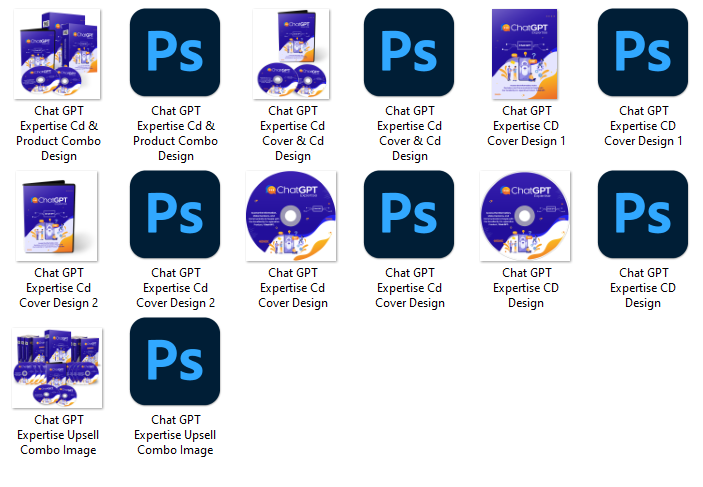Select the Photoshop icon for Cd Cover & Cd Design
The width and height of the screenshot is (703, 487).
tap(409, 52)
